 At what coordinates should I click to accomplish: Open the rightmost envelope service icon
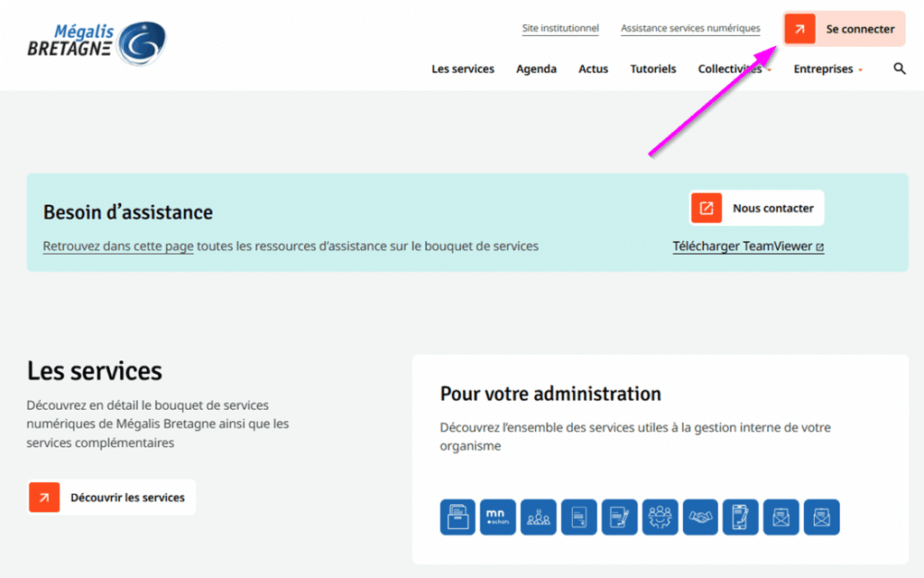pos(821,517)
